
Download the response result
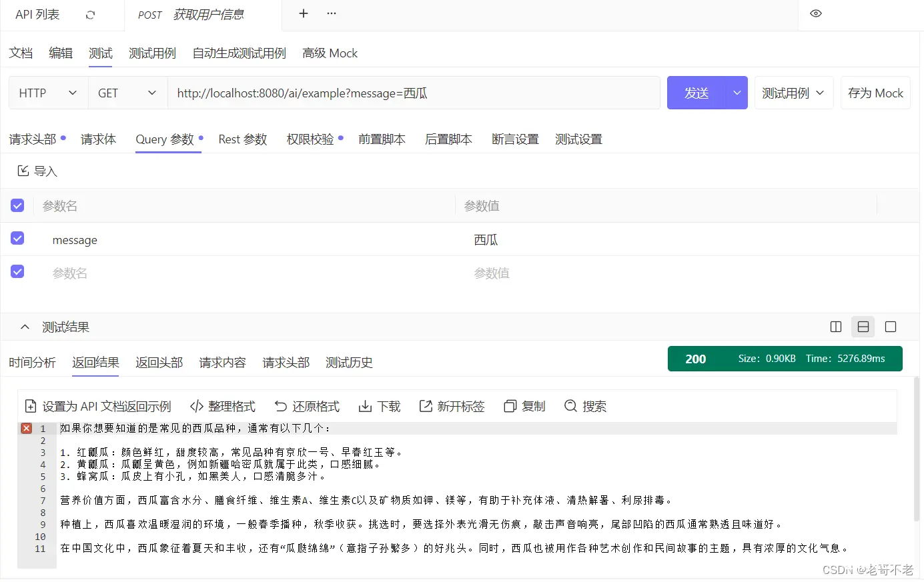click(380, 407)
